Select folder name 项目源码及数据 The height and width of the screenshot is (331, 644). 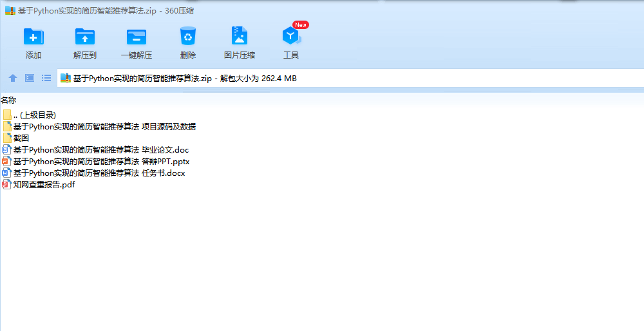[x=105, y=126]
